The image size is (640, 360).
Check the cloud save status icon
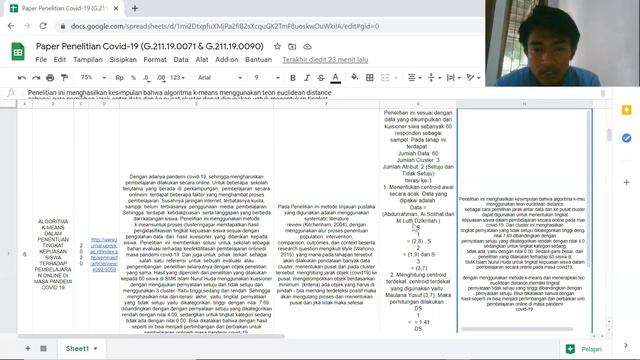[x=307, y=47]
